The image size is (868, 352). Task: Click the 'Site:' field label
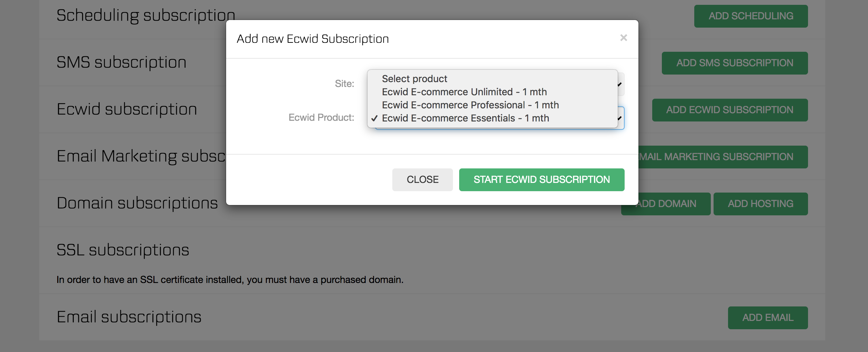[x=344, y=84]
